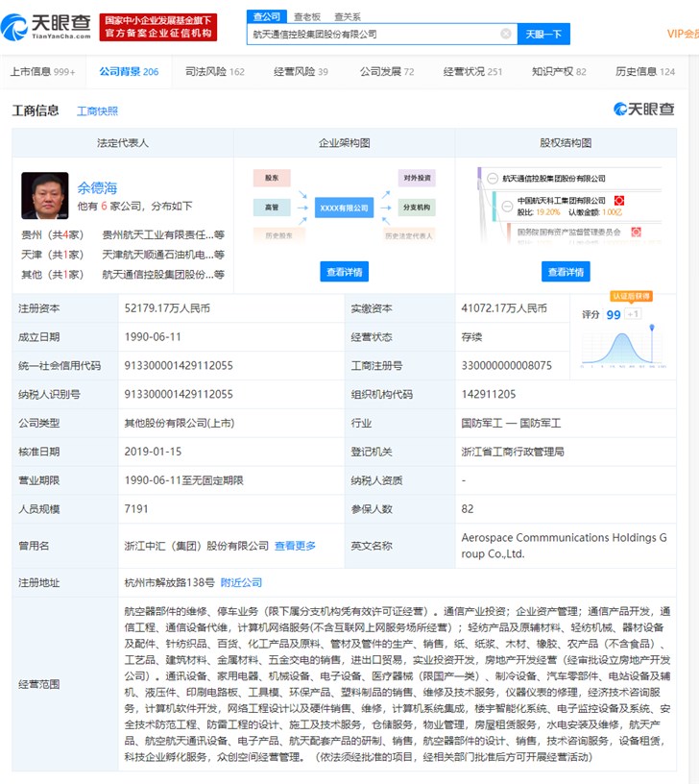Viewport: 699px width, 784px height.
Task: Clear the search box with the X icon
Action: [x=506, y=34]
